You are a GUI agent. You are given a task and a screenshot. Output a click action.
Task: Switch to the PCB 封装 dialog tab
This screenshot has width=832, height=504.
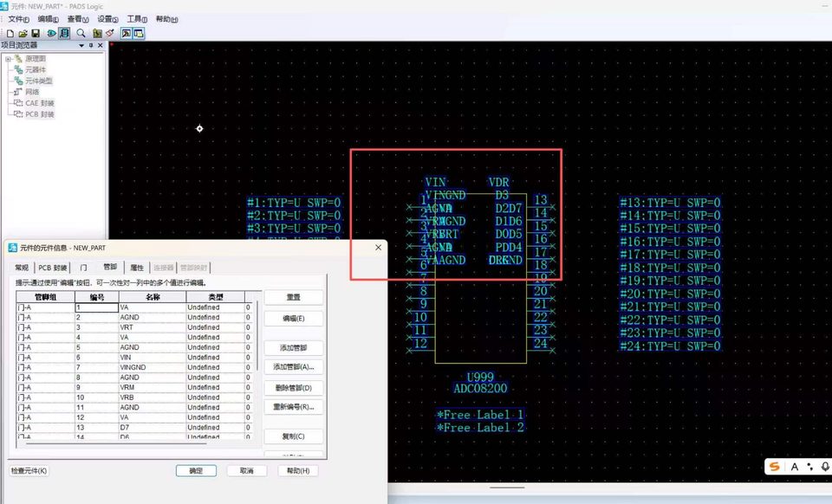[53, 268]
